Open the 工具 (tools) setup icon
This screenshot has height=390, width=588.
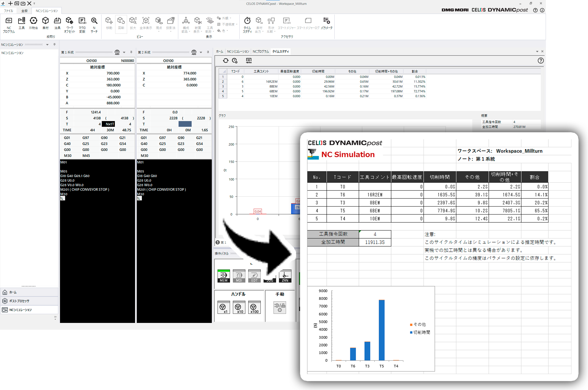pyautogui.click(x=22, y=23)
